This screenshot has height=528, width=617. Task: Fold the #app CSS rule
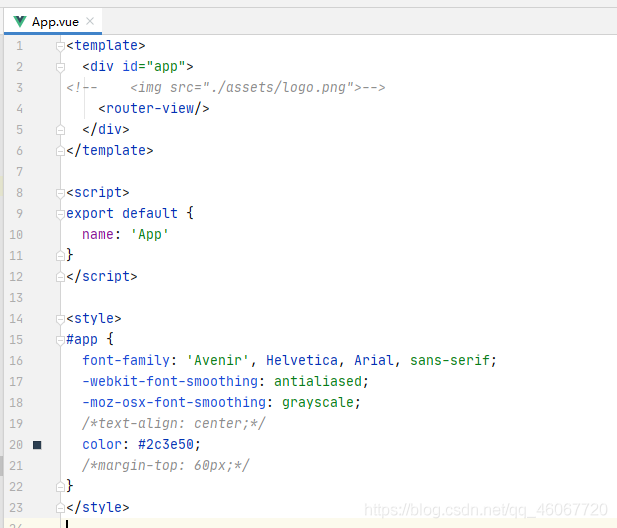click(x=60, y=340)
